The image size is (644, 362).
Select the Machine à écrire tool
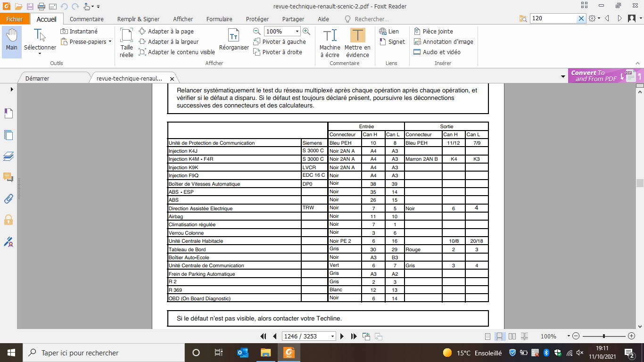click(330, 42)
